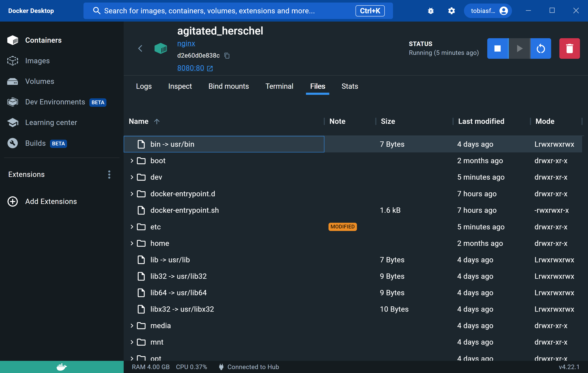This screenshot has width=588, height=373.
Task: Expand the etc directory
Action: pos(131,226)
